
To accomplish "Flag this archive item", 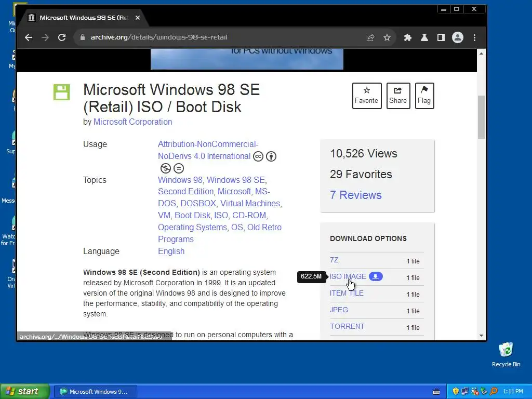I will click(424, 96).
